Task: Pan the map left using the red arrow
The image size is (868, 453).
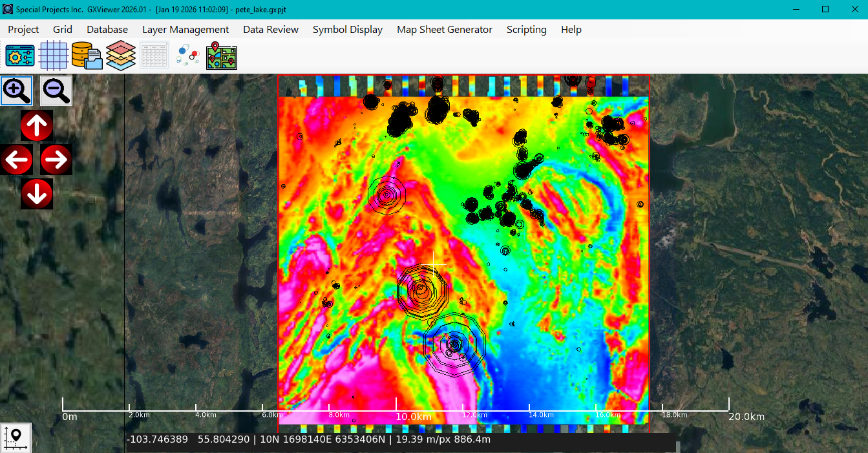Action: (16, 159)
